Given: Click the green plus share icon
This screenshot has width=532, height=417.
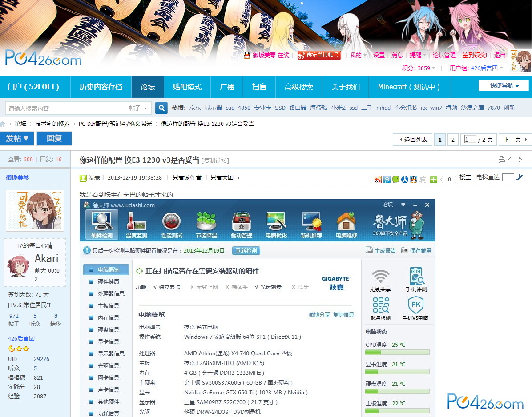Looking at the screenshot, I should (x=434, y=179).
